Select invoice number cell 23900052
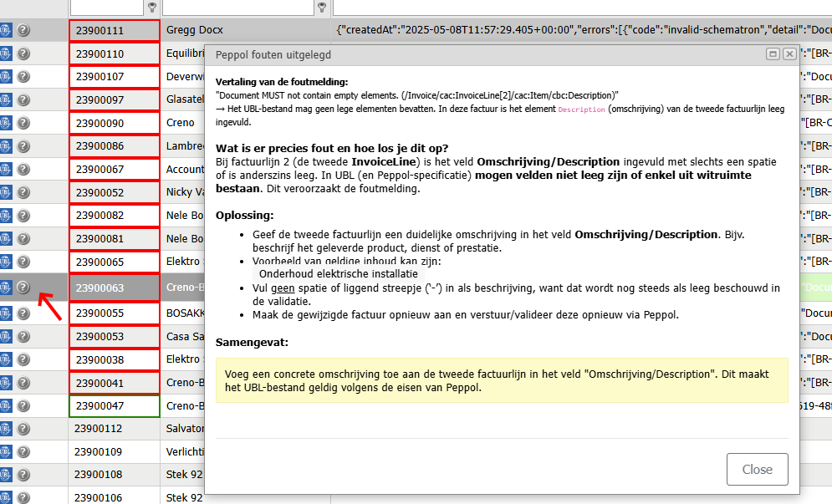This screenshot has width=832, height=504. (x=114, y=192)
